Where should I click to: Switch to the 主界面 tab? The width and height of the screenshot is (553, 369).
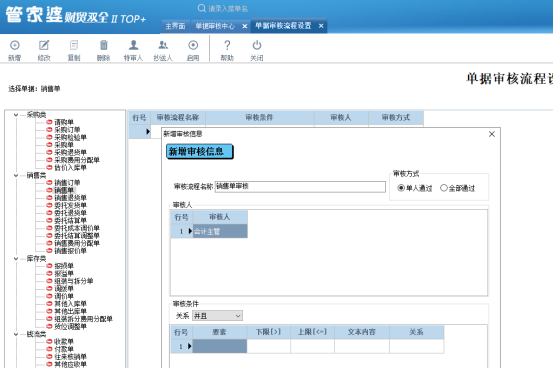point(175,26)
